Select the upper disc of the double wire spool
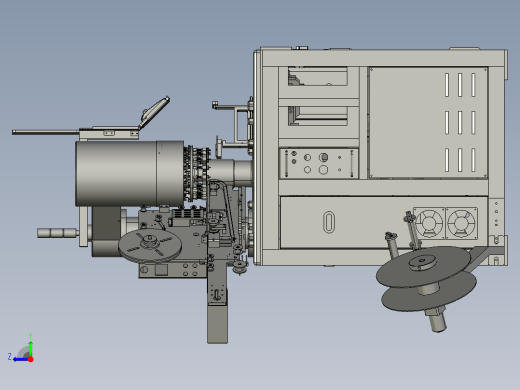The image size is (520, 390). pos(423,266)
